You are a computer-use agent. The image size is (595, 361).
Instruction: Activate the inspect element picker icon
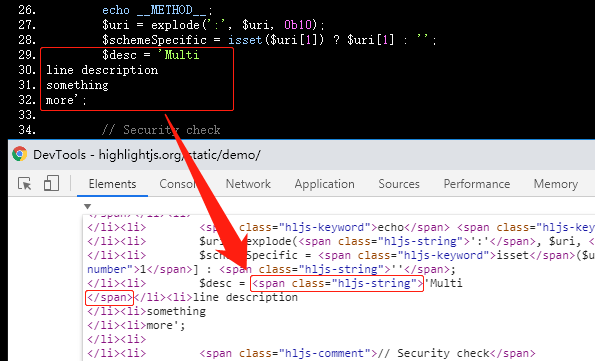click(x=25, y=184)
